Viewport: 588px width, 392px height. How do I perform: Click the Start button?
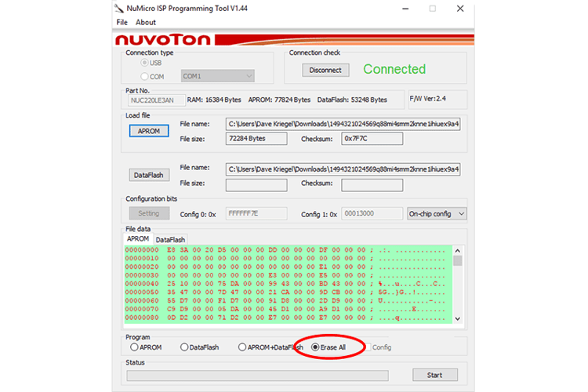click(x=435, y=375)
